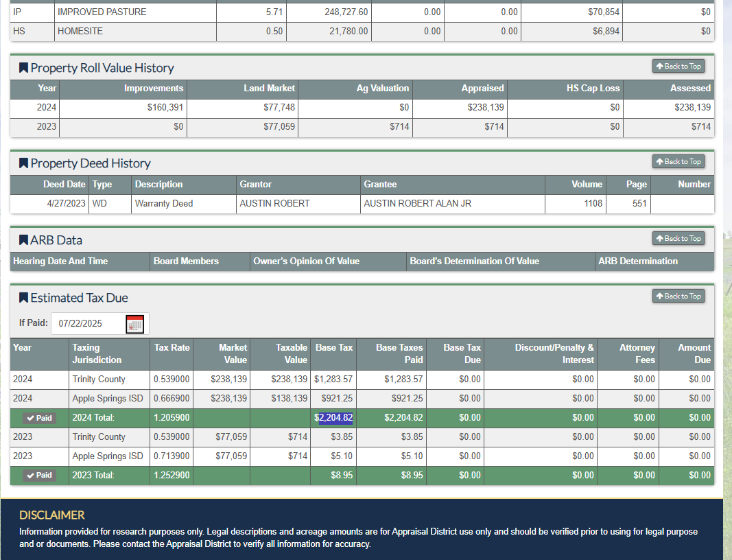Click grantee AUSTIN ROBERT ALAN JR

pos(417,204)
